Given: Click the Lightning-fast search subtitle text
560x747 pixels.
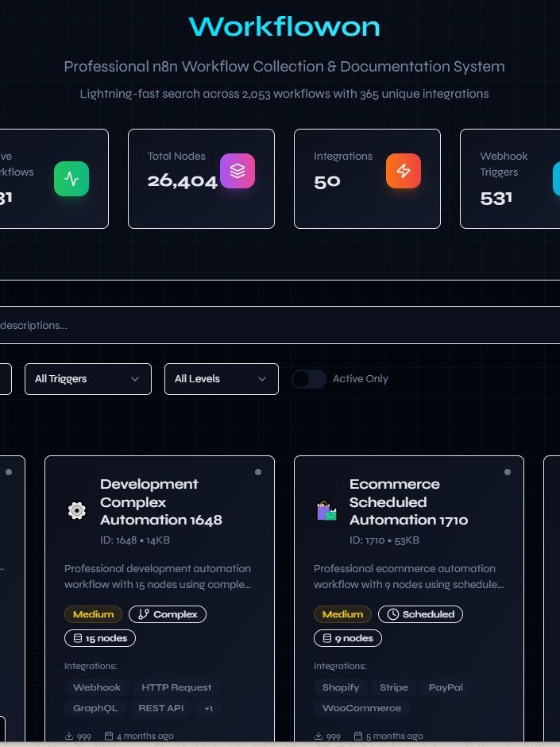Looking at the screenshot, I should coord(284,94).
